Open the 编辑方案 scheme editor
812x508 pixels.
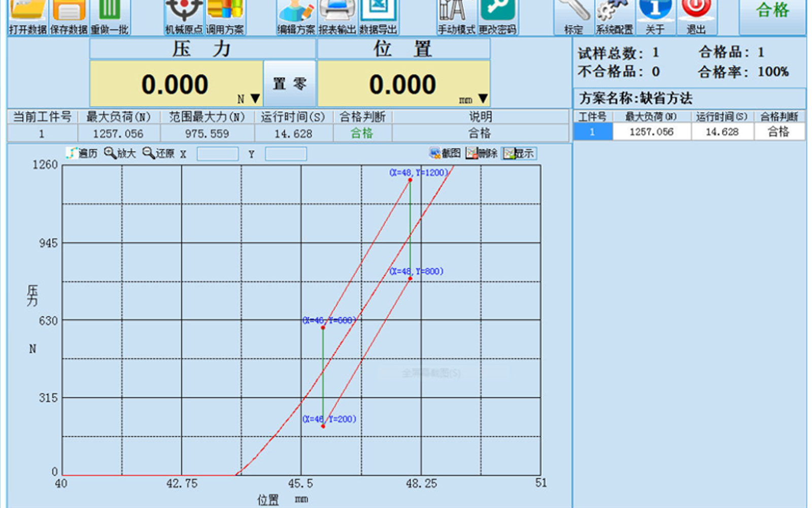coord(296,17)
